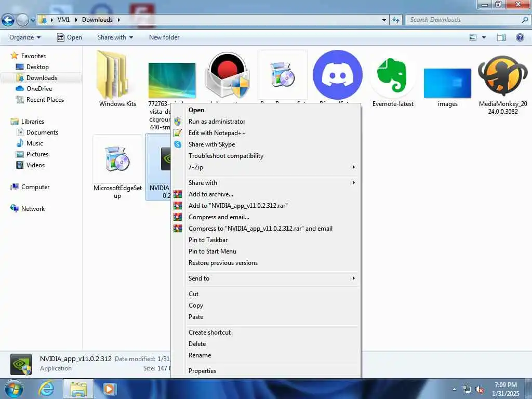Change view using the view icon
The image size is (532, 399).
473,37
